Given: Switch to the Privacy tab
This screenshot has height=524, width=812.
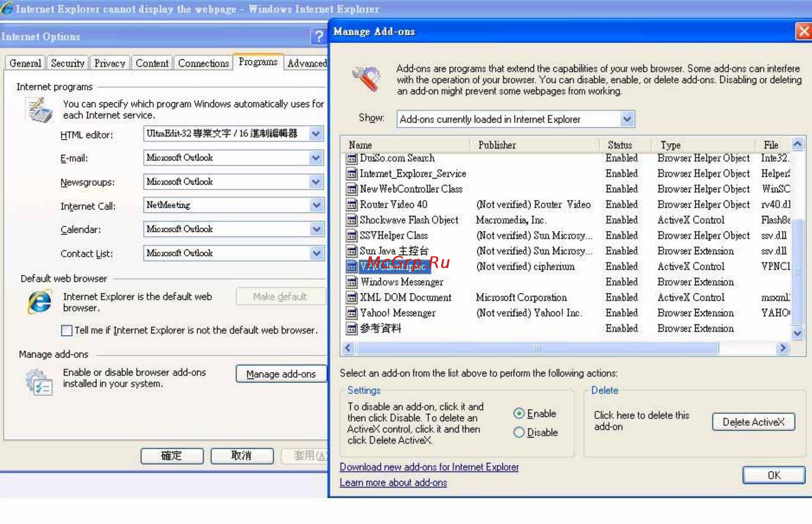Looking at the screenshot, I should pyautogui.click(x=110, y=63).
